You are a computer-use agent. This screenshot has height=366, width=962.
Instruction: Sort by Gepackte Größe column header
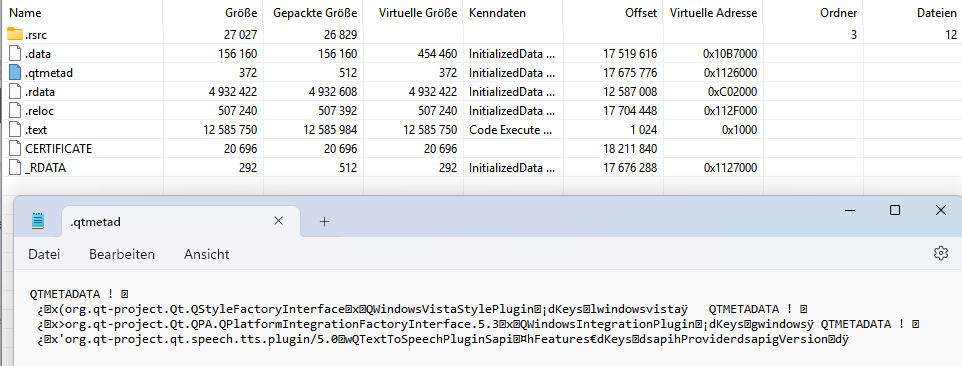[x=314, y=12]
